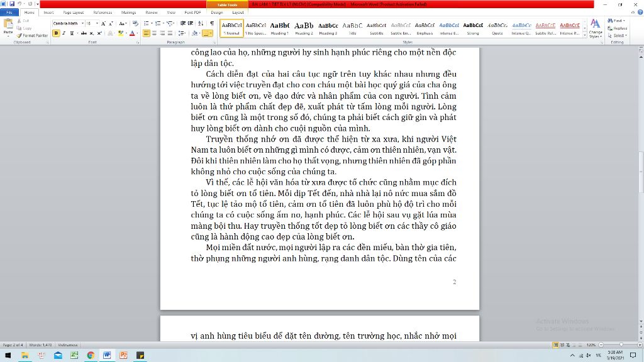
Task: Click the Shading paint bucket
Action: click(x=195, y=33)
